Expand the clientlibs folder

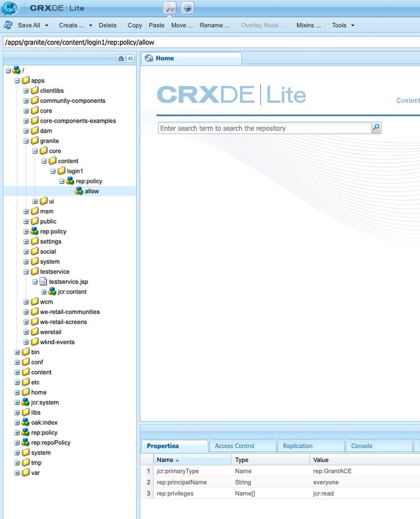pyautogui.click(x=26, y=91)
